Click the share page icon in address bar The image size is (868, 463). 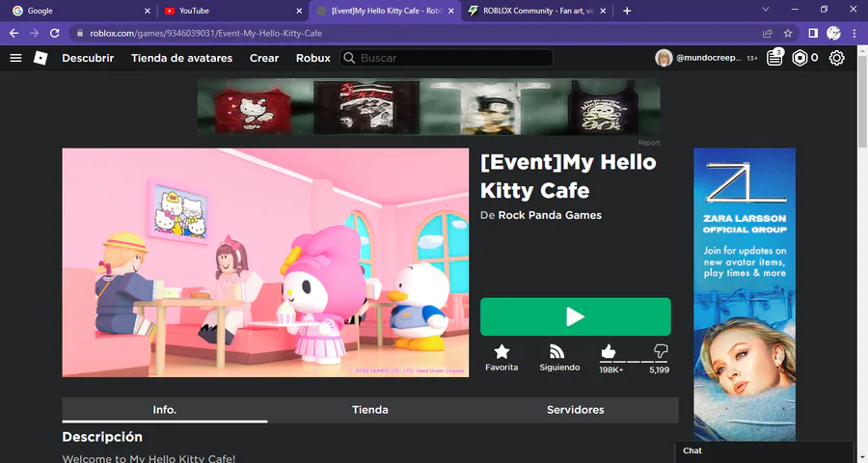[x=768, y=33]
